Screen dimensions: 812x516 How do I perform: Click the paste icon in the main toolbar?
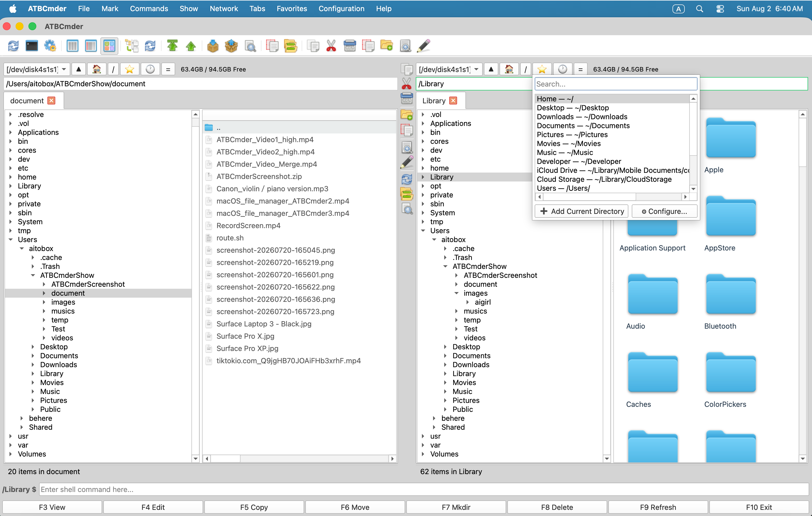(350, 46)
